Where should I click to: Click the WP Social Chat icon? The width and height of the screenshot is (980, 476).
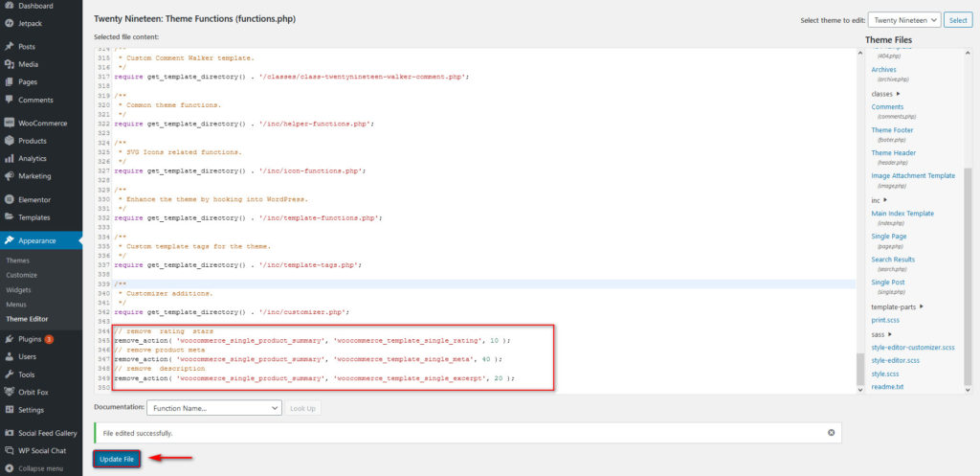(x=9, y=450)
